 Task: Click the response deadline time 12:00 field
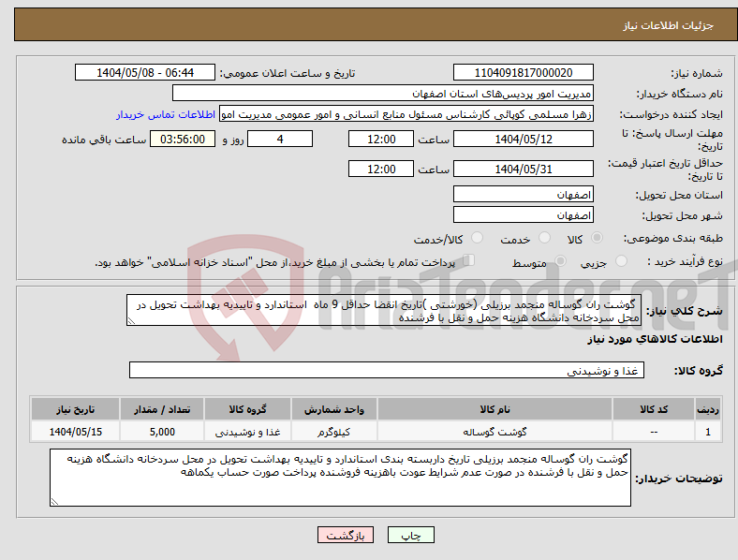[381, 139]
